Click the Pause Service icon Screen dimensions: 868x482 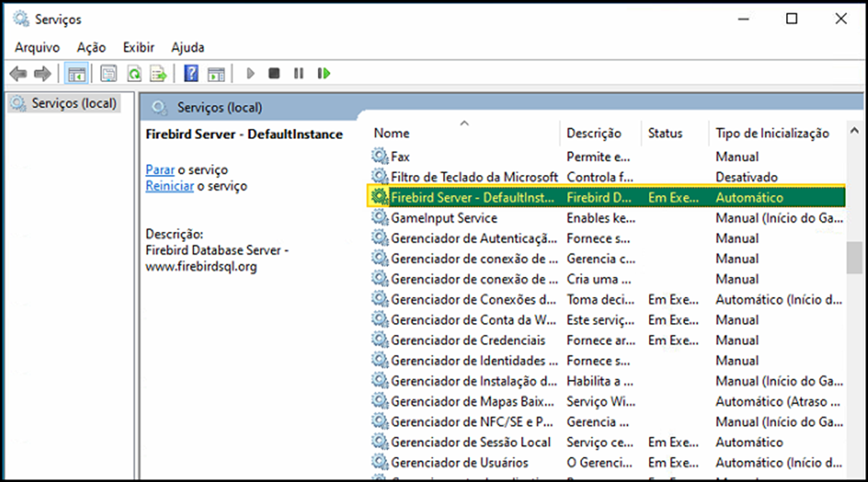click(299, 73)
